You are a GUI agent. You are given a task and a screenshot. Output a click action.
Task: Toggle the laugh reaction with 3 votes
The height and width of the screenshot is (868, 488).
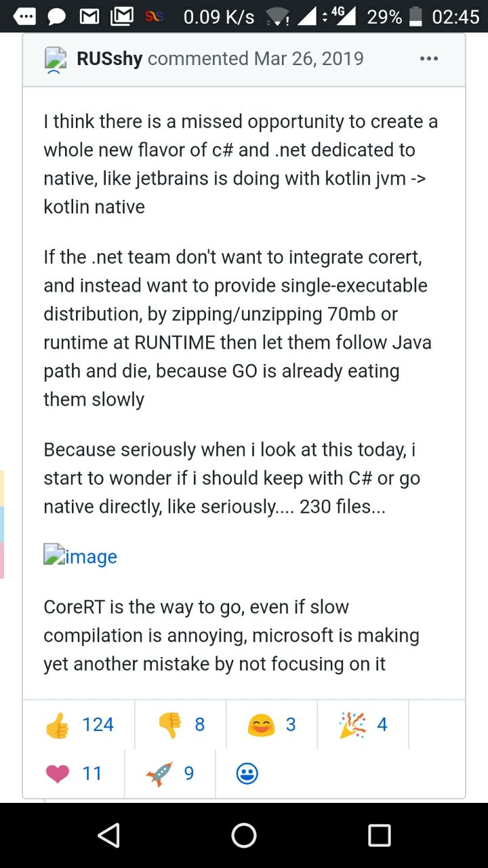[x=272, y=725]
